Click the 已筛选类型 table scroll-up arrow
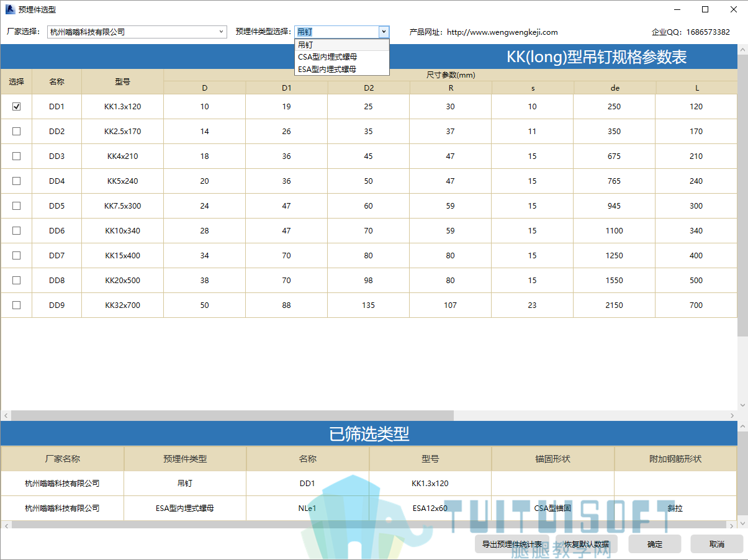The width and height of the screenshot is (748, 560). click(x=742, y=427)
